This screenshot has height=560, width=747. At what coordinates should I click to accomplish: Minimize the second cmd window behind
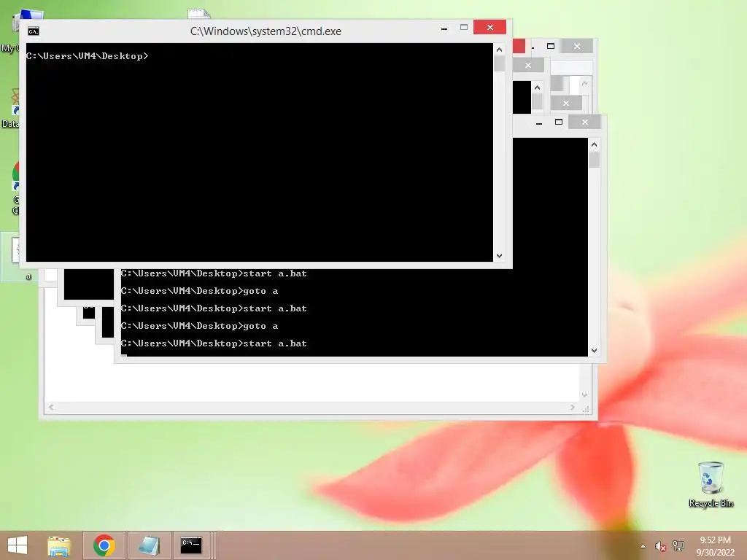click(539, 122)
